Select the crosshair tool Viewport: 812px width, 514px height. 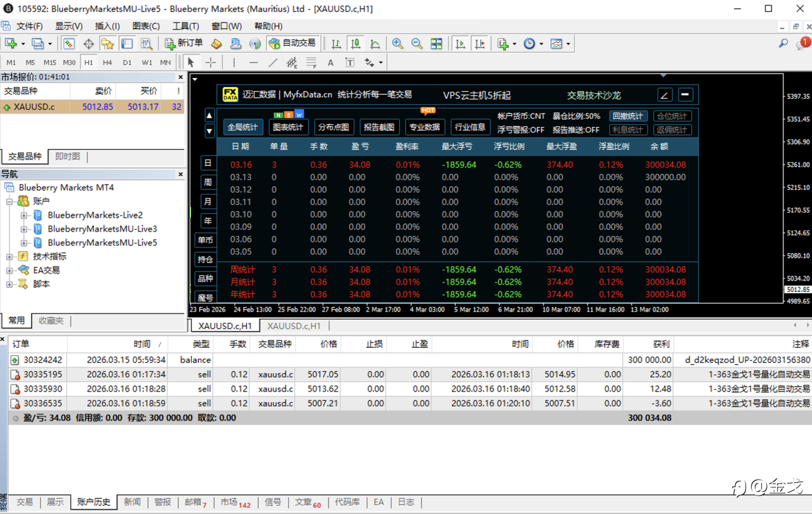pyautogui.click(x=211, y=62)
